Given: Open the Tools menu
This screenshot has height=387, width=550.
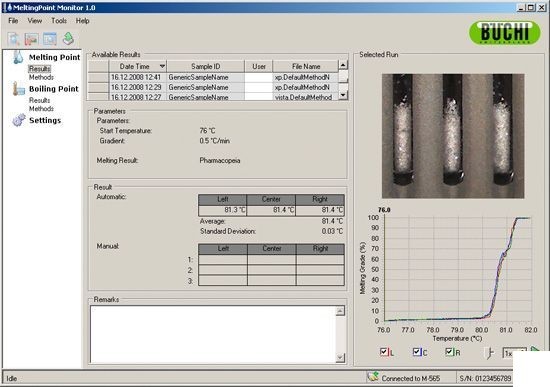Looking at the screenshot, I should pyautogui.click(x=59, y=21).
